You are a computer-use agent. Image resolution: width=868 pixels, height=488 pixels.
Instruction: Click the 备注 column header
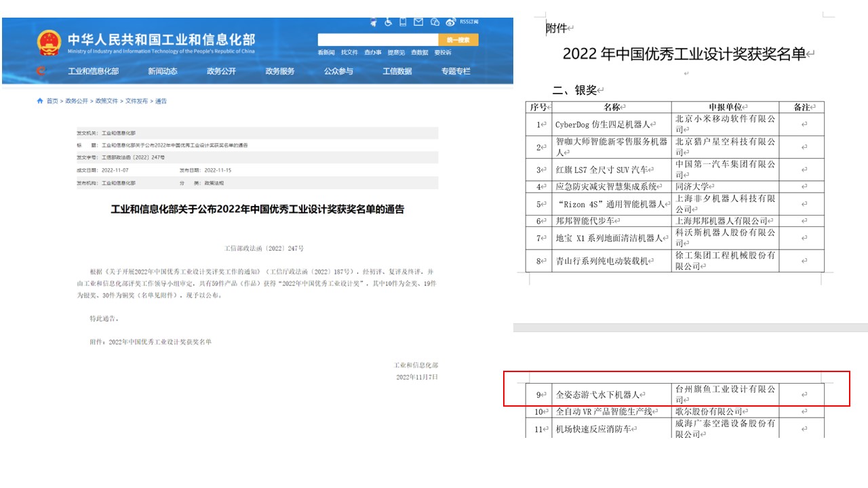(802, 107)
